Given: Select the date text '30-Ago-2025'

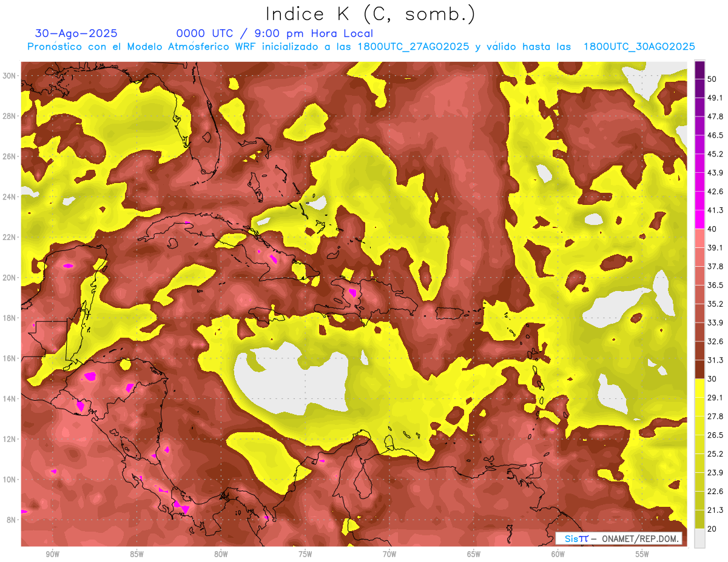Looking at the screenshot, I should 76,33.
